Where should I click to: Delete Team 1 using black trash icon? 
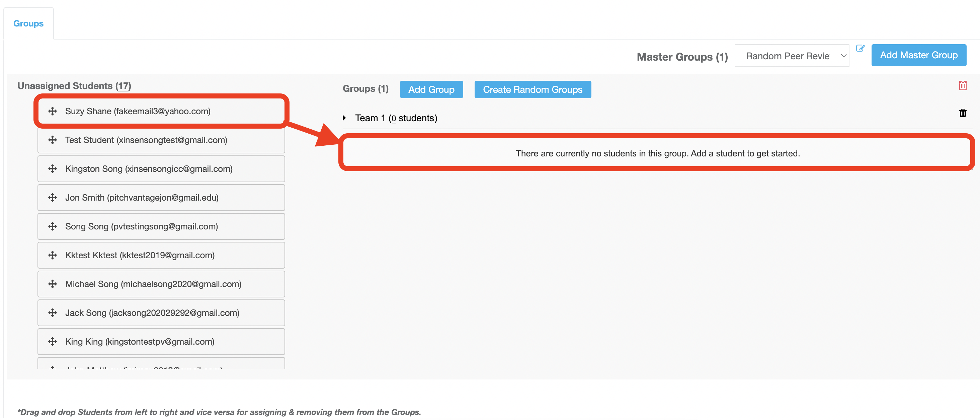963,113
